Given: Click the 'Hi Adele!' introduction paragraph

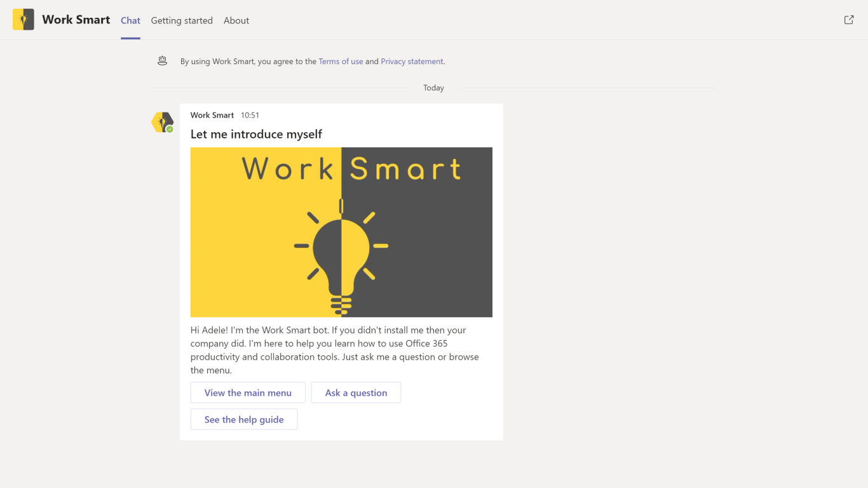Looking at the screenshot, I should [335, 350].
